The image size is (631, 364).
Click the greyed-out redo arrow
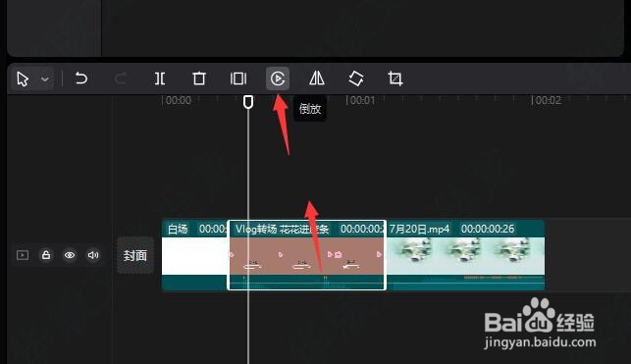[x=121, y=78]
